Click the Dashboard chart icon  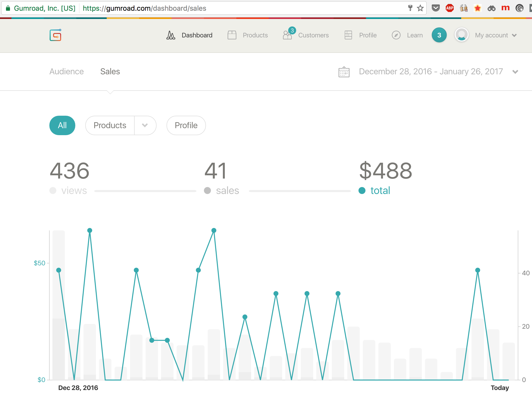point(171,35)
